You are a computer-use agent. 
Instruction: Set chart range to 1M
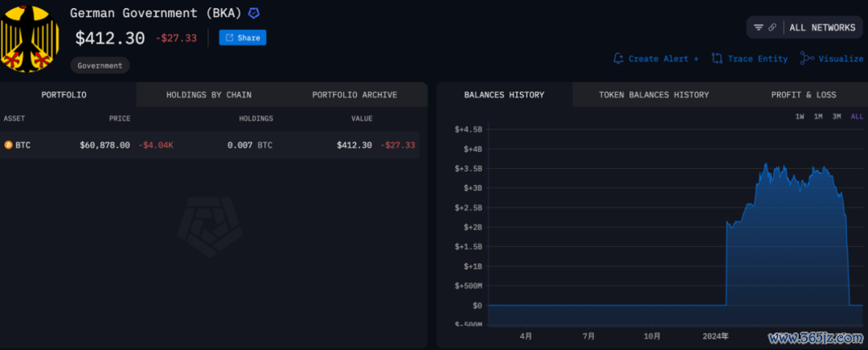[818, 117]
